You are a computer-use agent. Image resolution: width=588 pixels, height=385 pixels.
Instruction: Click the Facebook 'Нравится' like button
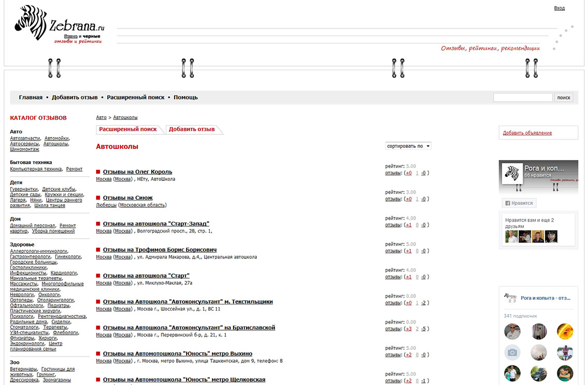(519, 203)
